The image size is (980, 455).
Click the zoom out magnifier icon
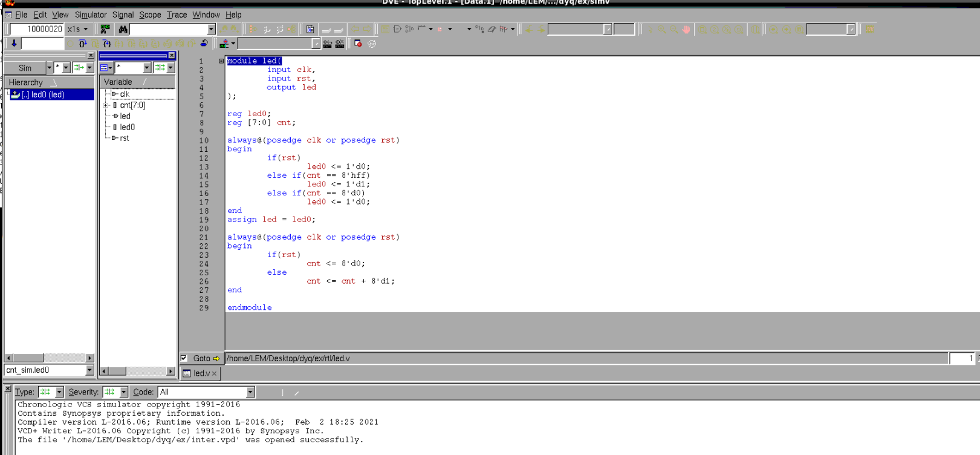click(674, 29)
